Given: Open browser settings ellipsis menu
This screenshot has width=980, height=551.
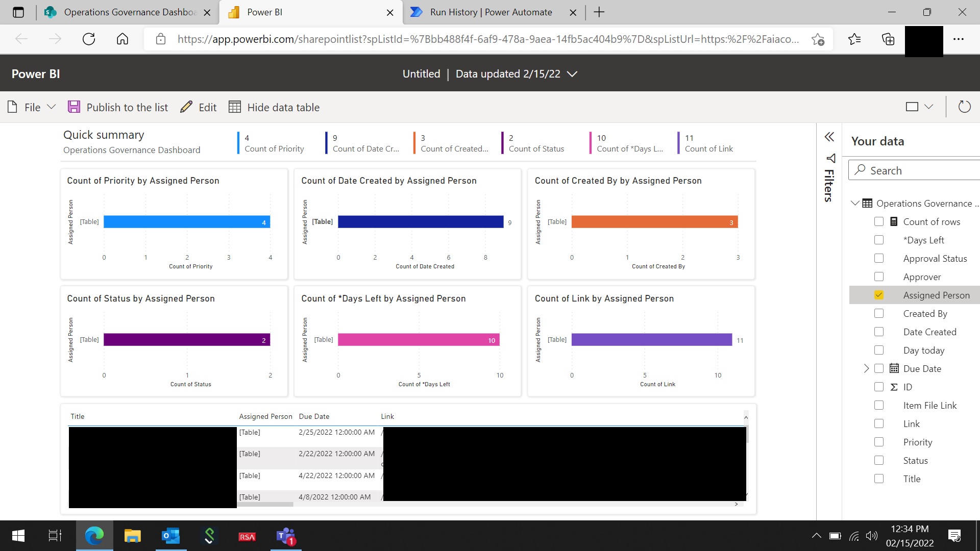Looking at the screenshot, I should pos(959,39).
